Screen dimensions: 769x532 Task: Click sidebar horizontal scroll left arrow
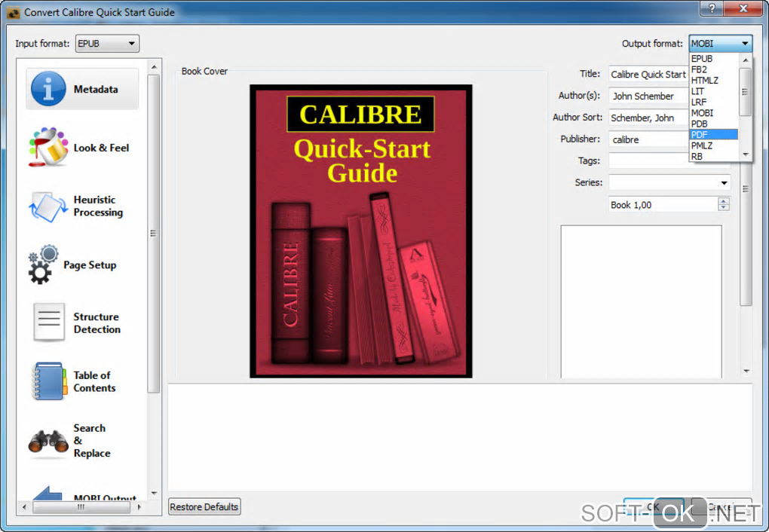[x=24, y=507]
